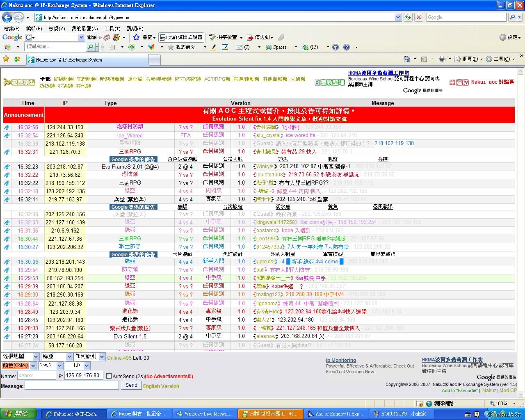Click into the Message input field

[x=72, y=385]
